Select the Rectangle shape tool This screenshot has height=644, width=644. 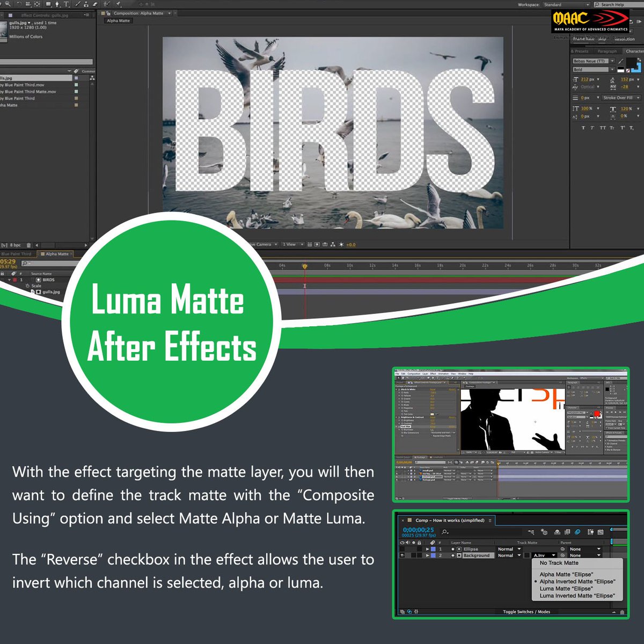coord(48,4)
